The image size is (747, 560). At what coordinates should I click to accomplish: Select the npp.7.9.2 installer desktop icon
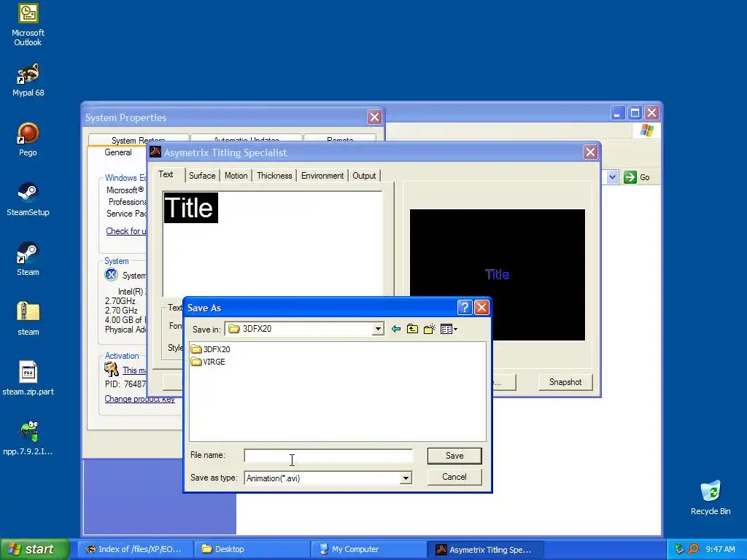pyautogui.click(x=28, y=438)
